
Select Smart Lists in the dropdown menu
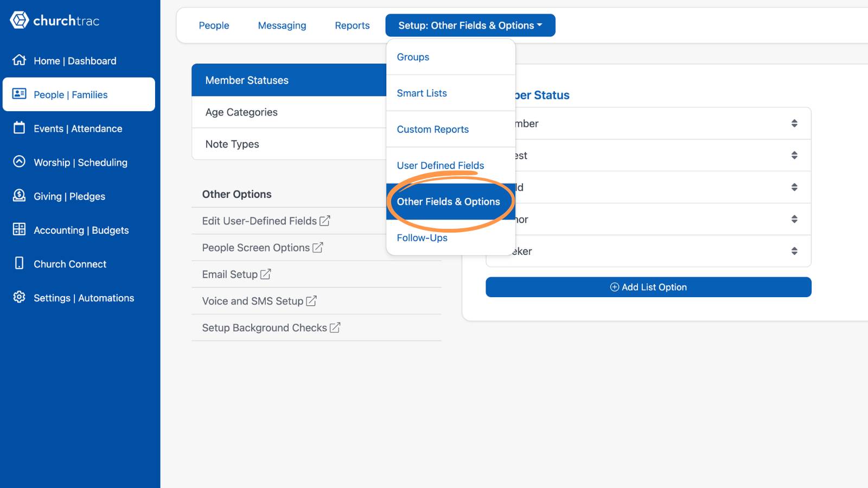point(451,93)
